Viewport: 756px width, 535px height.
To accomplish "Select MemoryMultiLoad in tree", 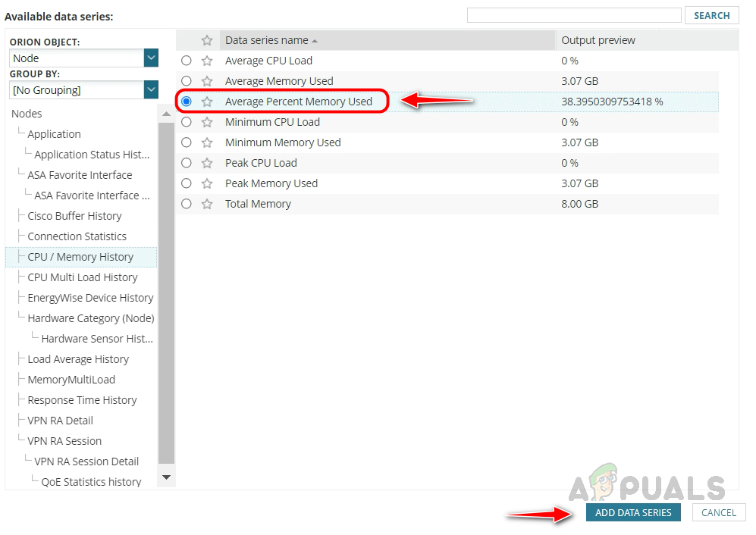I will (x=71, y=380).
